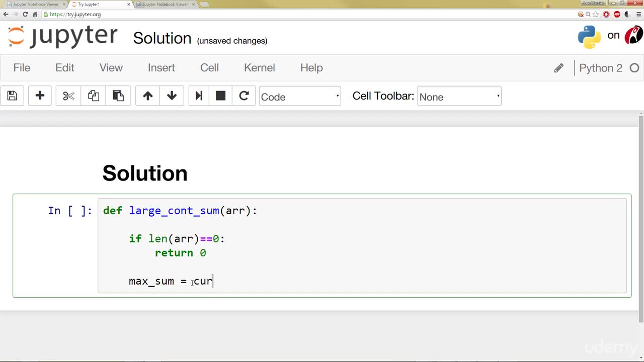Open the cell type Code dropdown
Image resolution: width=644 pixels, height=362 pixels.
coord(300,96)
